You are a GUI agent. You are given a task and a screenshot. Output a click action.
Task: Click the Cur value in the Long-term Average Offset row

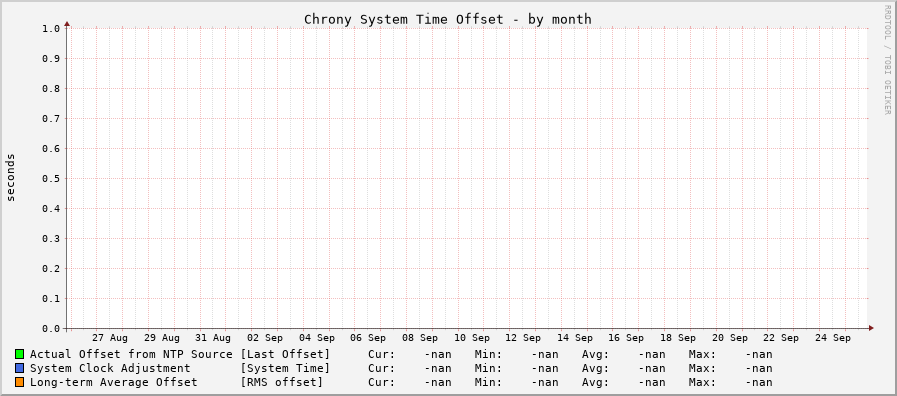[438, 382]
